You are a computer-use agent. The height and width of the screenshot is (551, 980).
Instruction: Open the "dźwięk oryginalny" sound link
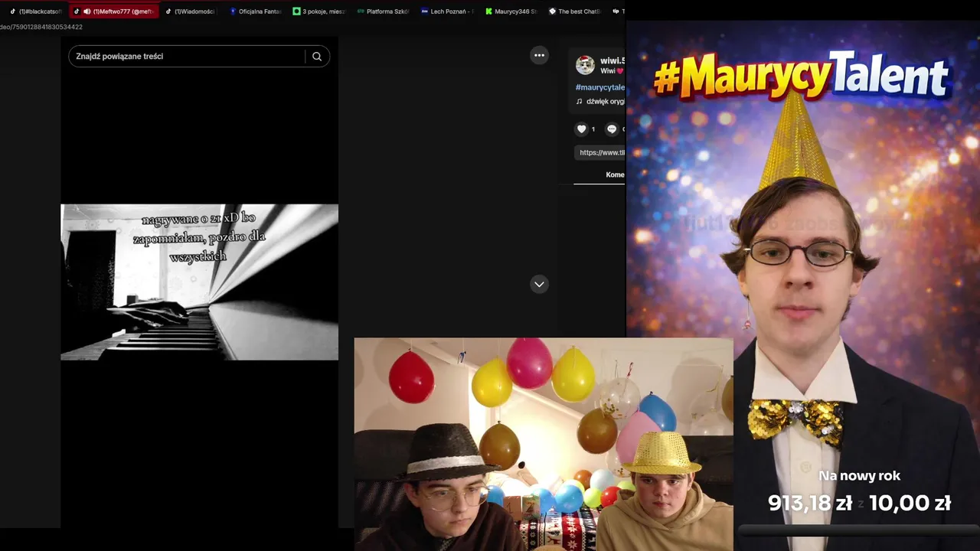click(x=606, y=101)
